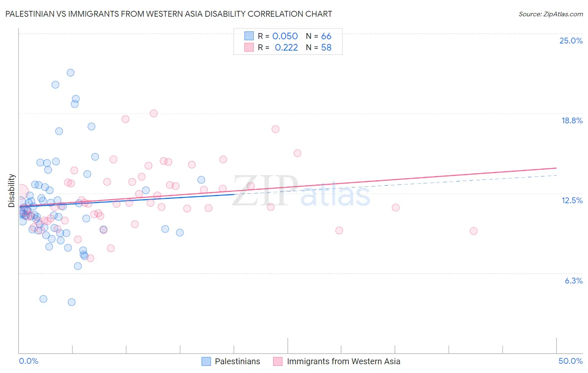Click the N = 66 statistic value
This screenshot has width=588, height=373.
coord(319,36)
